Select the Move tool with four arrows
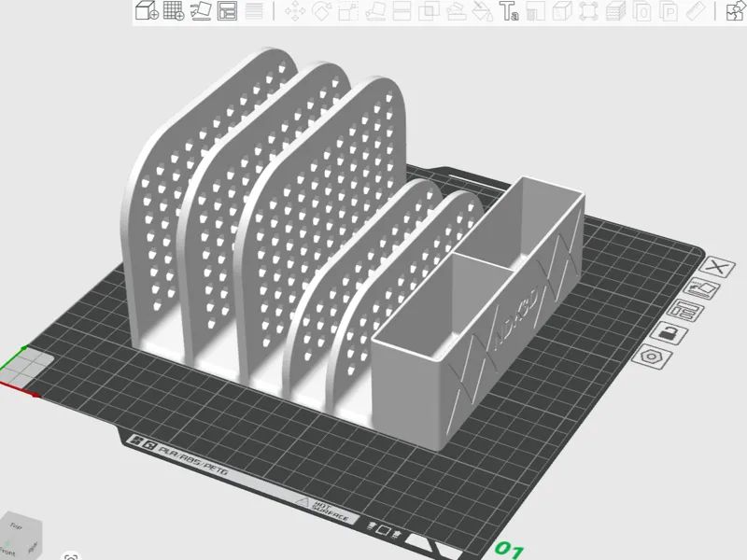747x560 pixels. tap(295, 11)
